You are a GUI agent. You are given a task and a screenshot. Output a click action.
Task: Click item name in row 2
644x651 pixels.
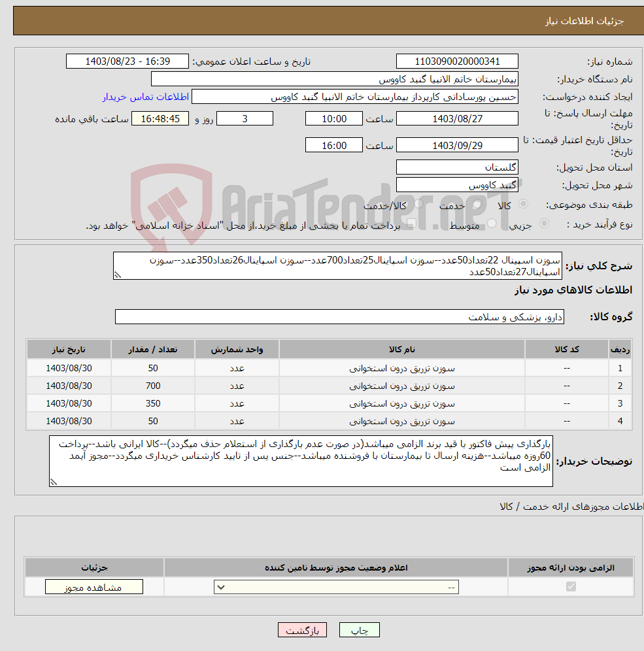(x=402, y=386)
